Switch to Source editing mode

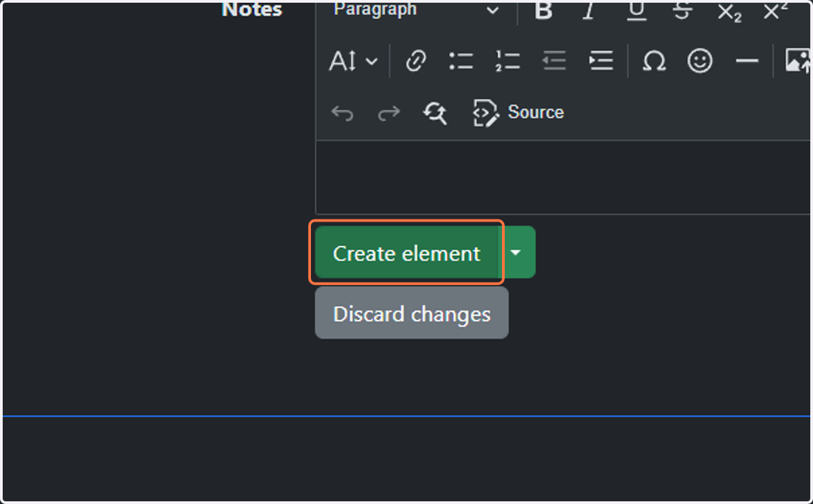point(518,112)
